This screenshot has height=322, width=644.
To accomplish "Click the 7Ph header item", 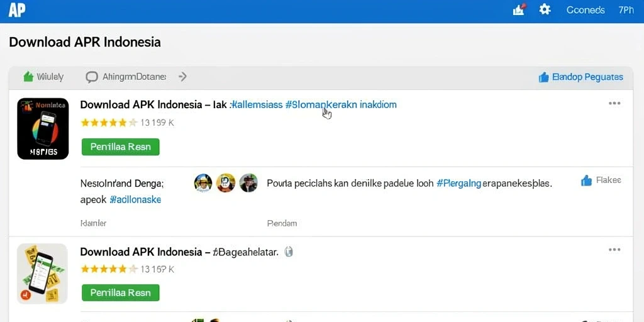I will point(626,10).
